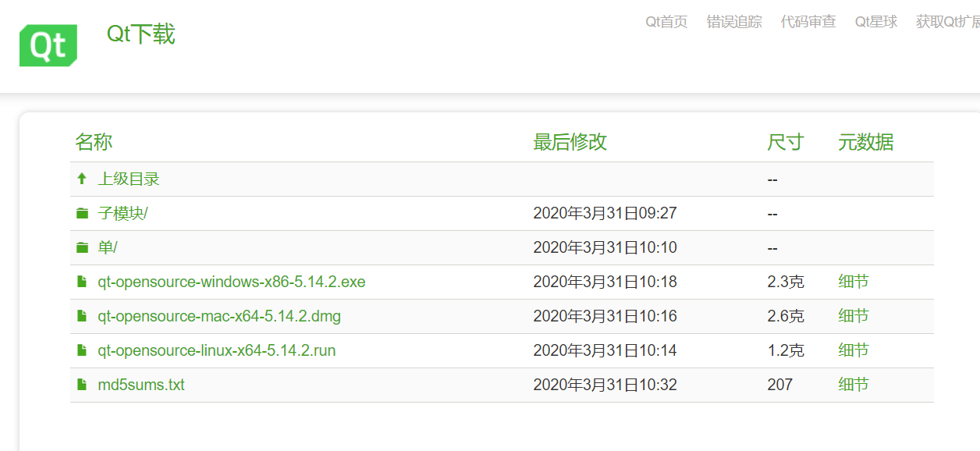The width and height of the screenshot is (980, 451).
Task: Click the file icon for the mac-x64 dmg
Action: [82, 316]
